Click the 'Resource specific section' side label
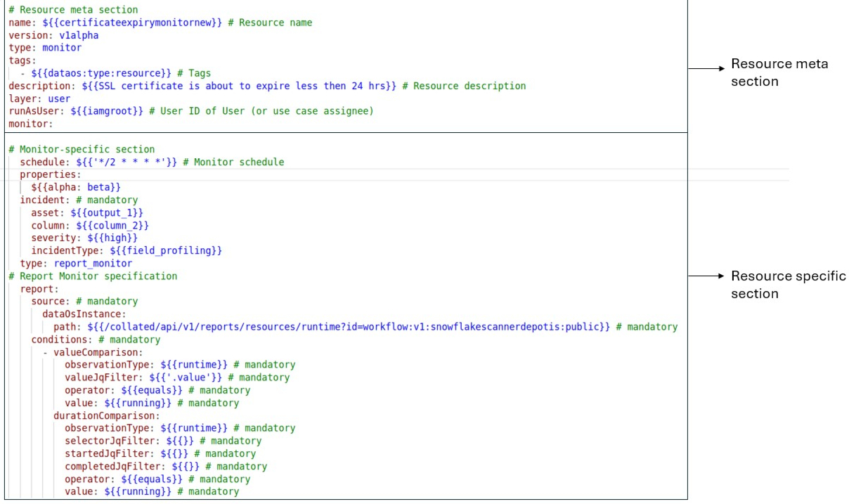This screenshot has width=849, height=504. [788, 284]
